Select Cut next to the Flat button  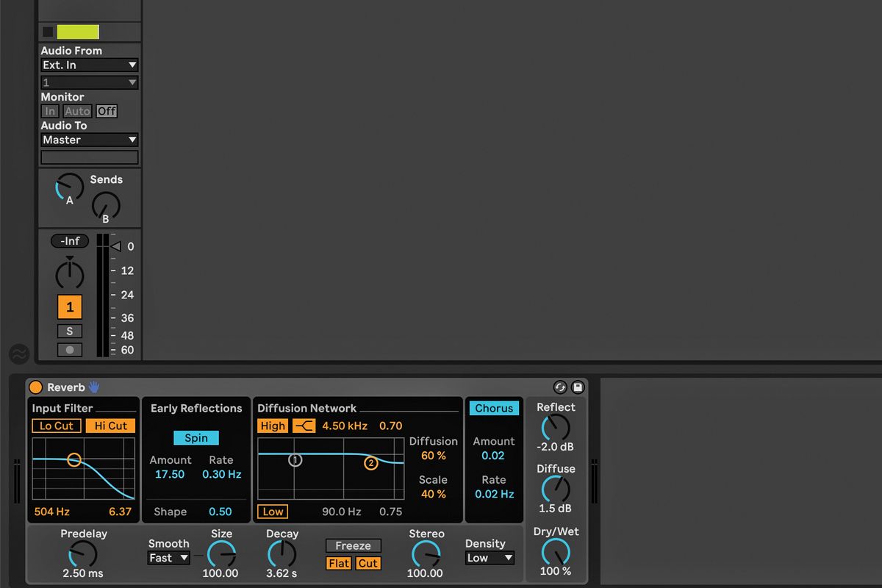[x=367, y=563]
